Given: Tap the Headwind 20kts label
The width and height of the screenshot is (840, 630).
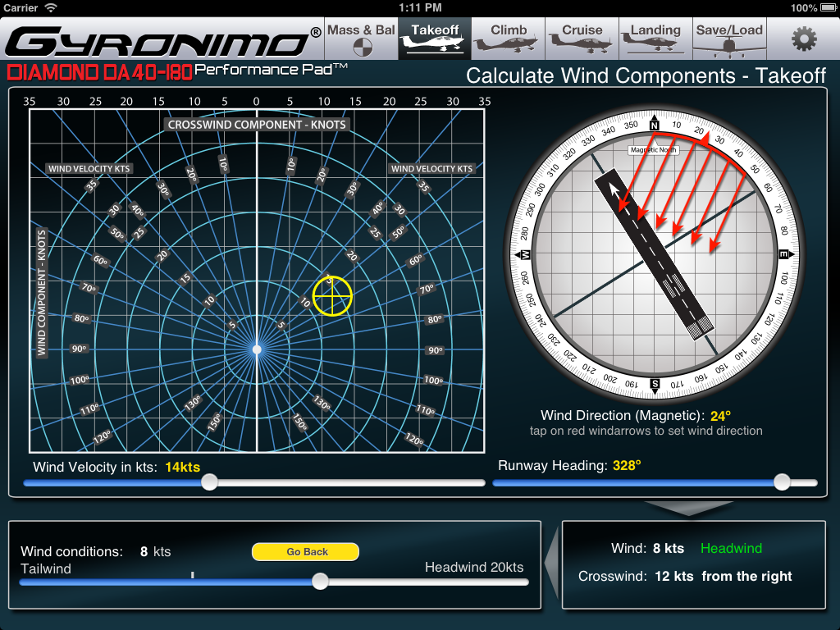Looking at the screenshot, I should coord(474,567).
